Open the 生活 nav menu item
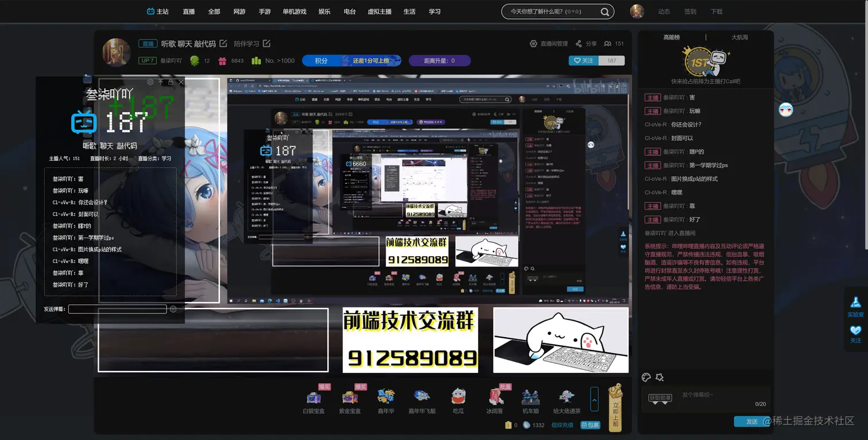The height and width of the screenshot is (440, 868). 409,11
